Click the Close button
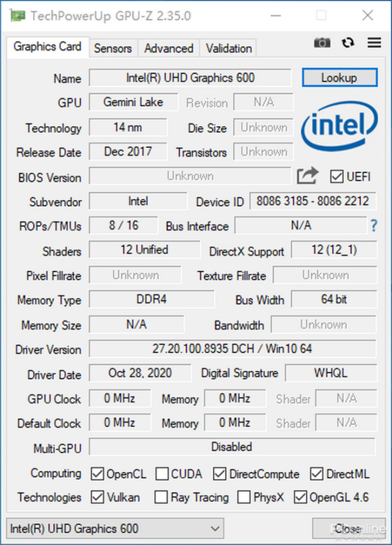Image resolution: width=392 pixels, height=545 pixels. 348,528
